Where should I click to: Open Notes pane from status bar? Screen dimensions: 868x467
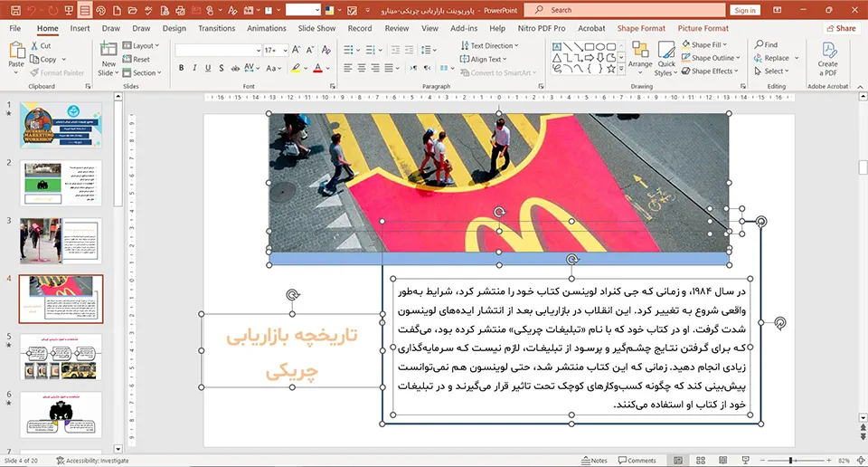click(594, 461)
